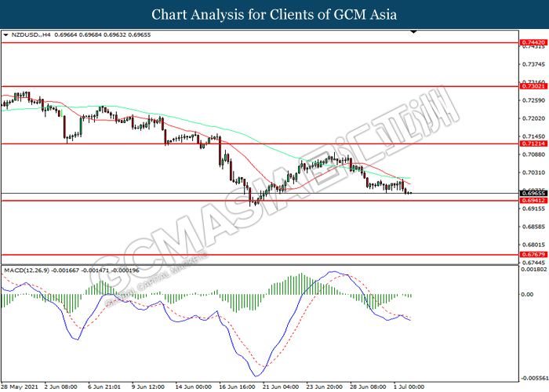Viewport: 549px width, 392px height.
Task: Click the OHLC values 0.69664 0.69684 0.69632 0.69655
Action: [103, 35]
